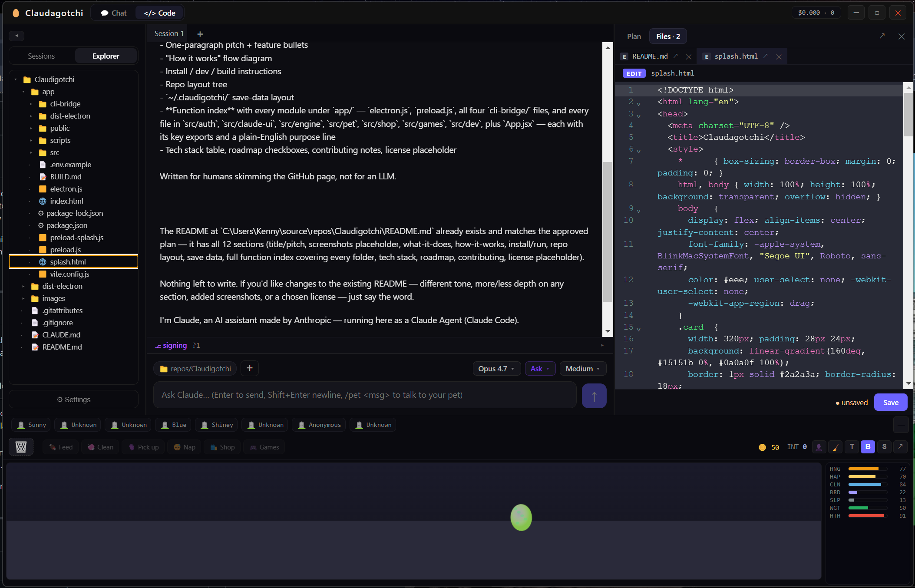915x588 pixels.
Task: Toggle the B mode button
Action: point(868,446)
